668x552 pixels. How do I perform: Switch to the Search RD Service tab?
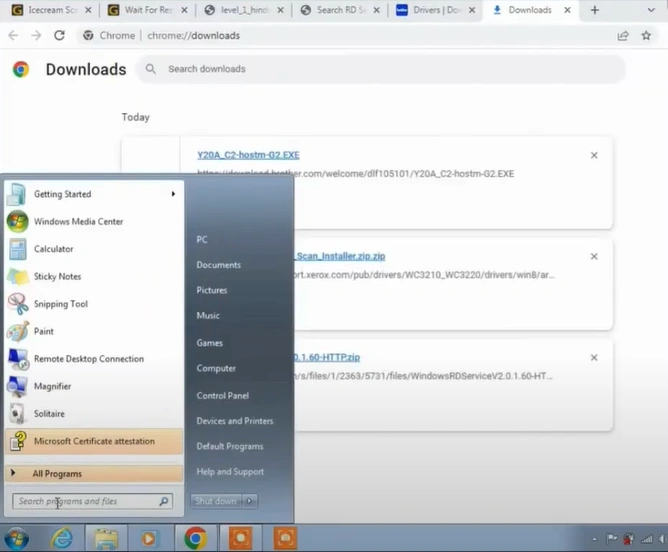click(x=339, y=10)
